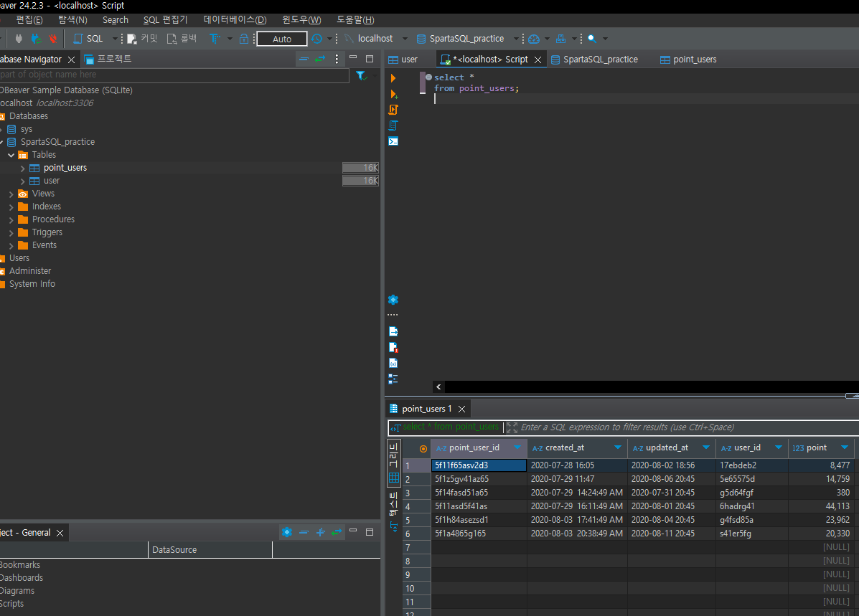Execute the SQL statement with the orange play icon
The width and height of the screenshot is (859, 616).
click(393, 77)
